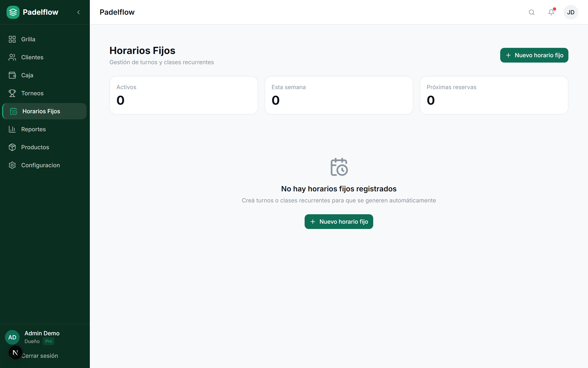Go to Clientes in the sidebar
The height and width of the screenshot is (368, 588).
pyautogui.click(x=45, y=57)
